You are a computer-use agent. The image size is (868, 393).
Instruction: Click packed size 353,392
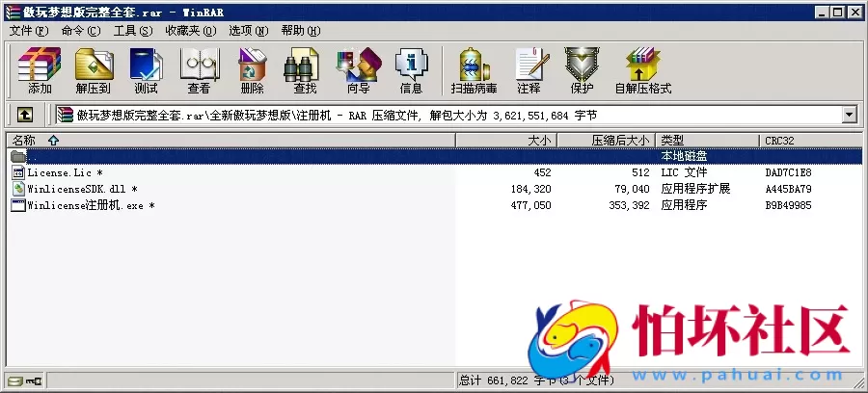pos(630,205)
